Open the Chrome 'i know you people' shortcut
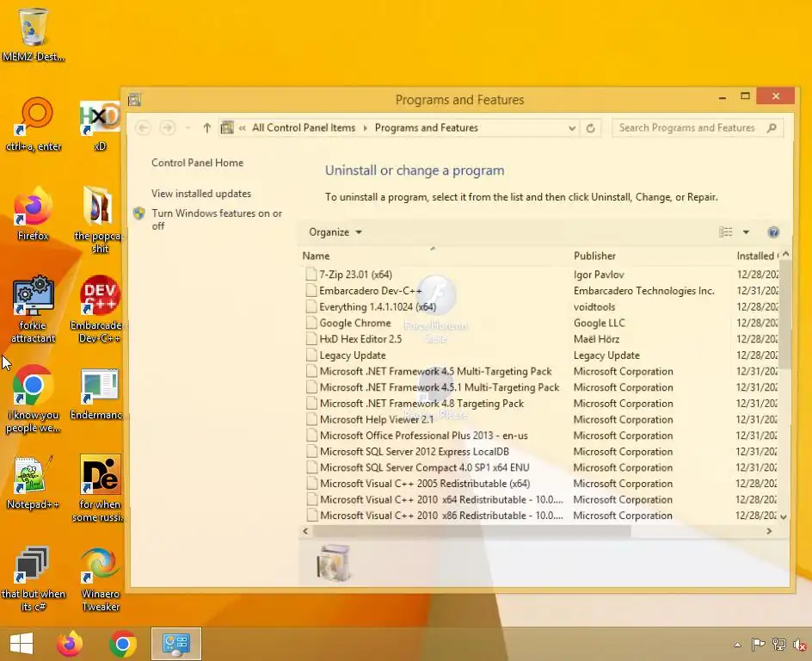The image size is (812, 661). [x=34, y=398]
